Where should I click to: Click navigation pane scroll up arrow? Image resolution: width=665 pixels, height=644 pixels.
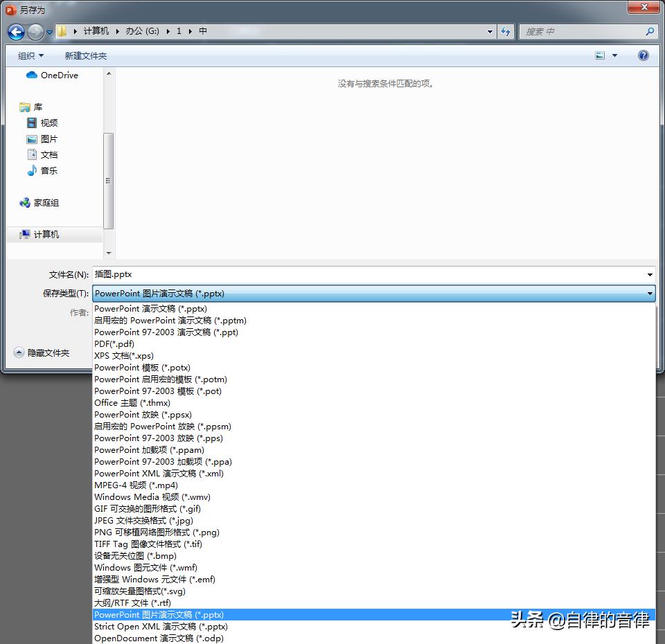point(109,74)
